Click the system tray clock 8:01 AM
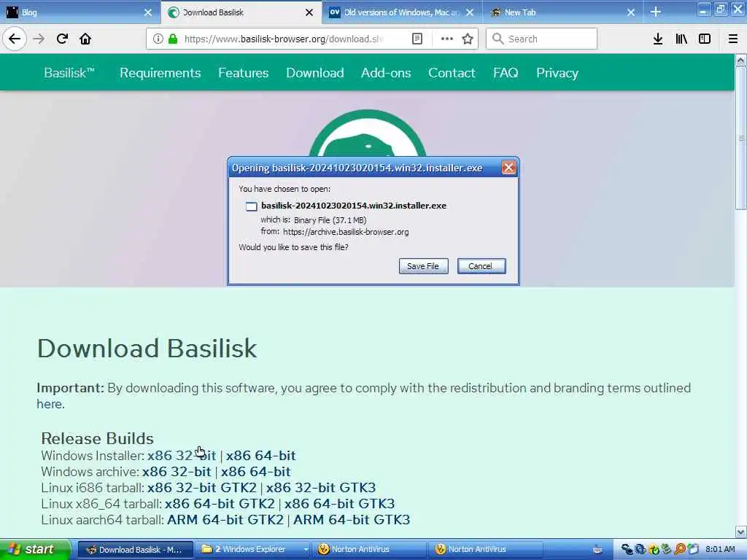Image resolution: width=747 pixels, height=560 pixels. [720, 550]
